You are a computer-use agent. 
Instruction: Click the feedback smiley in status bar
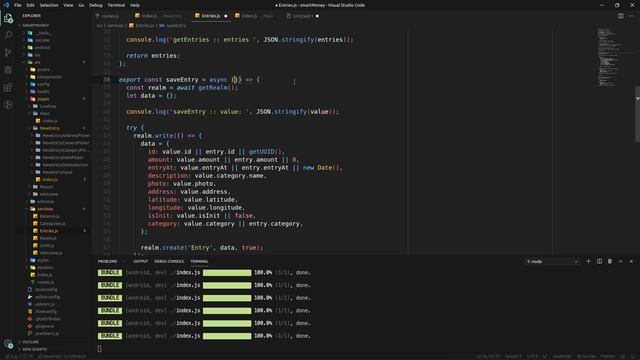623,356
